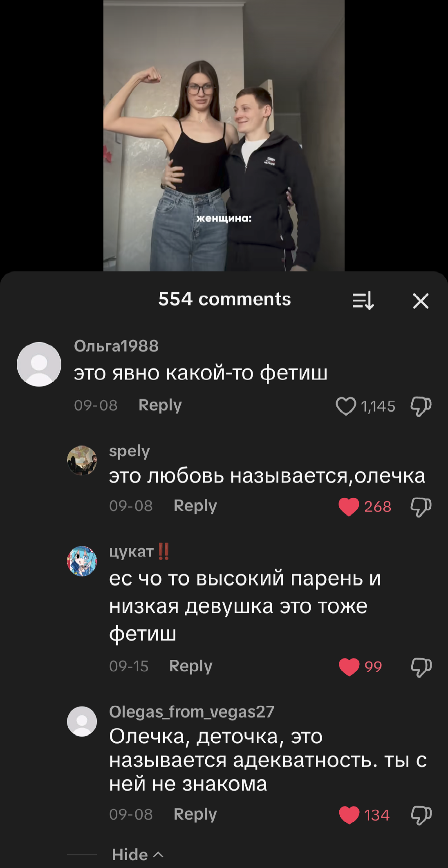Image resolution: width=448 pixels, height=868 pixels.
Task: Reply to spely's comment
Action: 195,506
